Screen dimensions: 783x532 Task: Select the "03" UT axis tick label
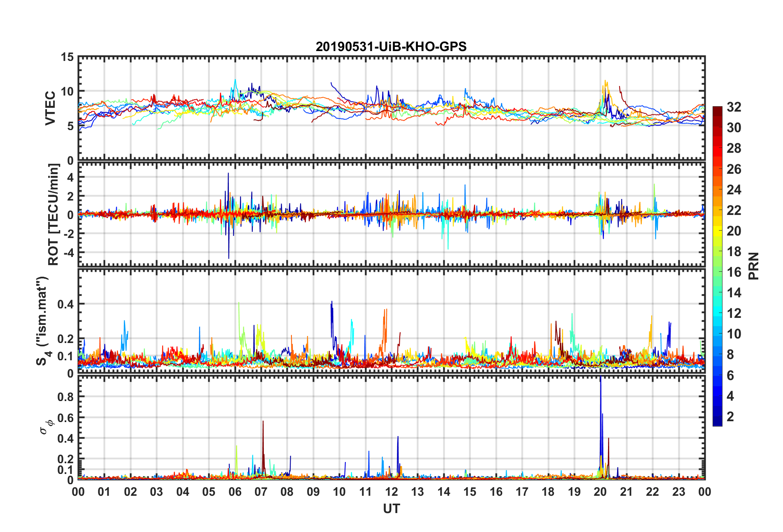click(x=156, y=492)
